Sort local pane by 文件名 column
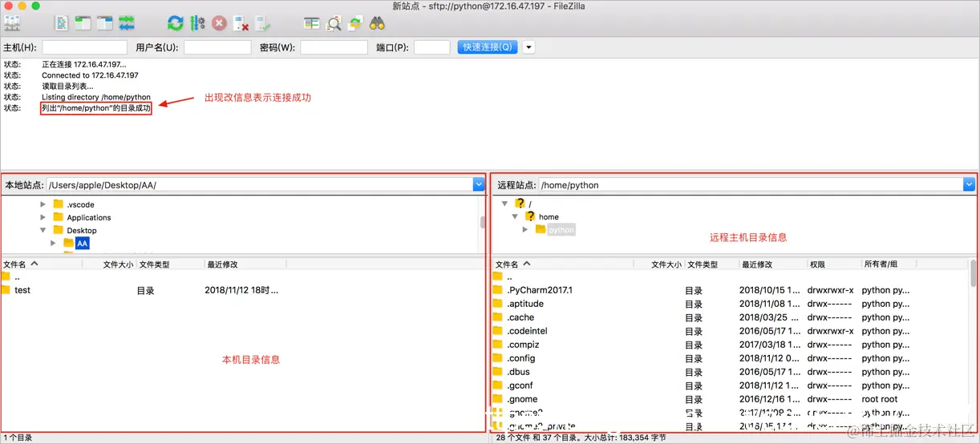Viewport: 980px width, 444px height. click(41, 264)
